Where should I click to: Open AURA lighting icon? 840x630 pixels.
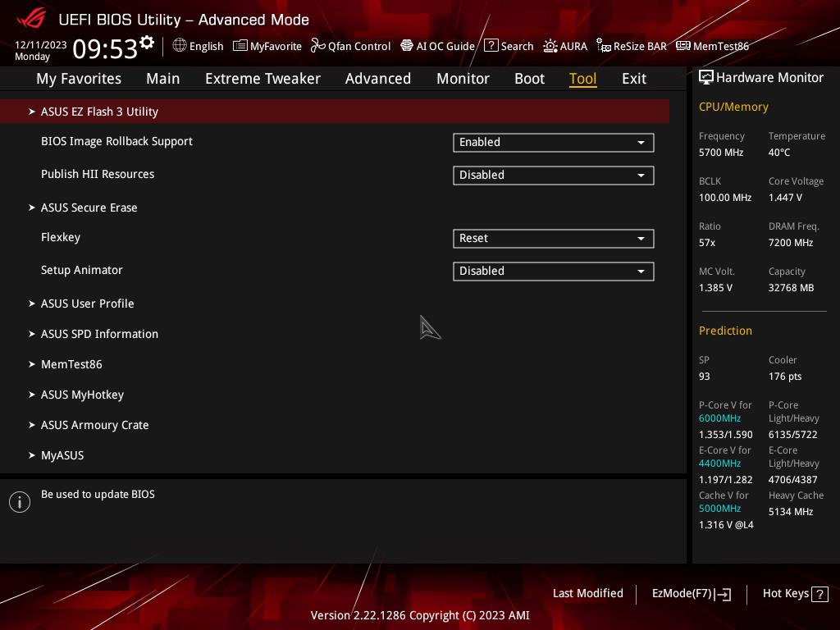[x=550, y=46]
